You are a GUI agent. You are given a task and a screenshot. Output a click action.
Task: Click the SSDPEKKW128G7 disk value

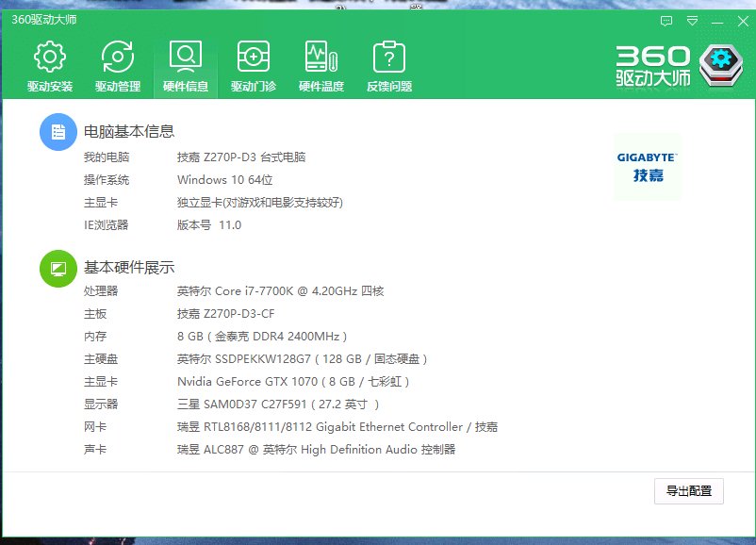[302, 359]
